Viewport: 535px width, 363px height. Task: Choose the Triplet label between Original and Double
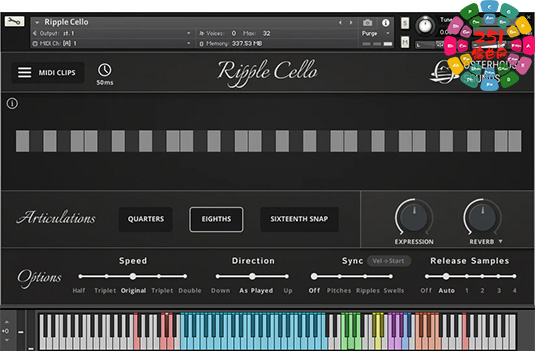162,291
